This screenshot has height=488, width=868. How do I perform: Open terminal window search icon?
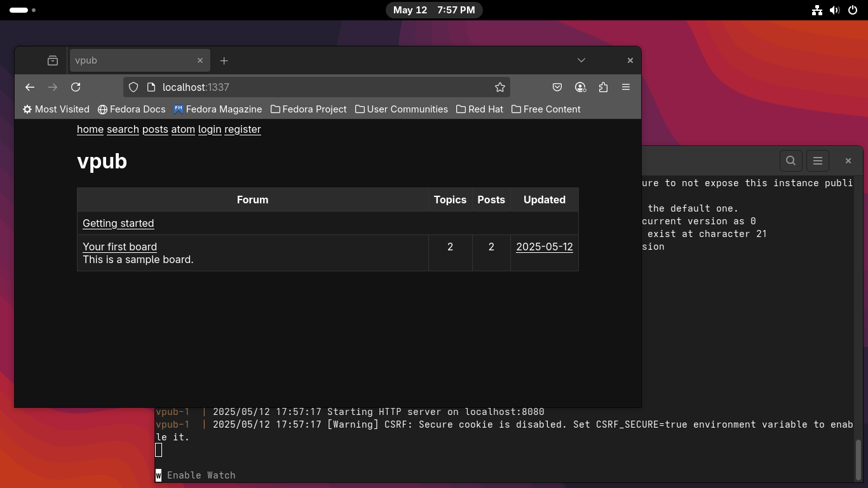pos(791,161)
